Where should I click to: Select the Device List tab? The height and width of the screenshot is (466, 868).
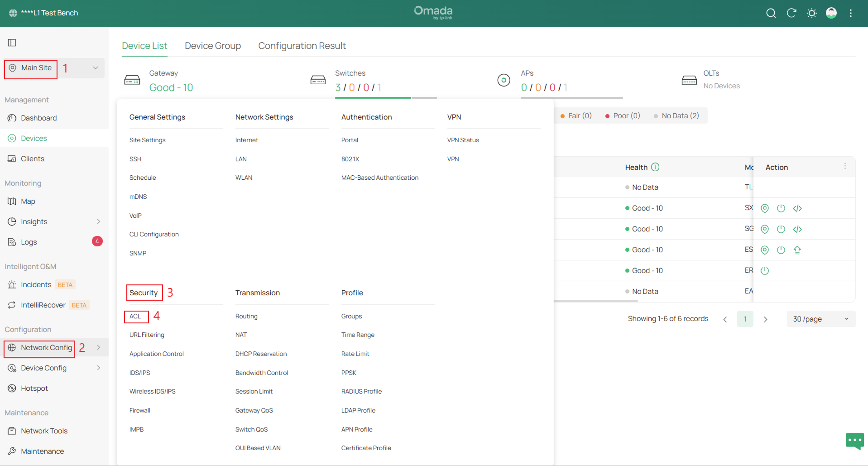coord(144,45)
